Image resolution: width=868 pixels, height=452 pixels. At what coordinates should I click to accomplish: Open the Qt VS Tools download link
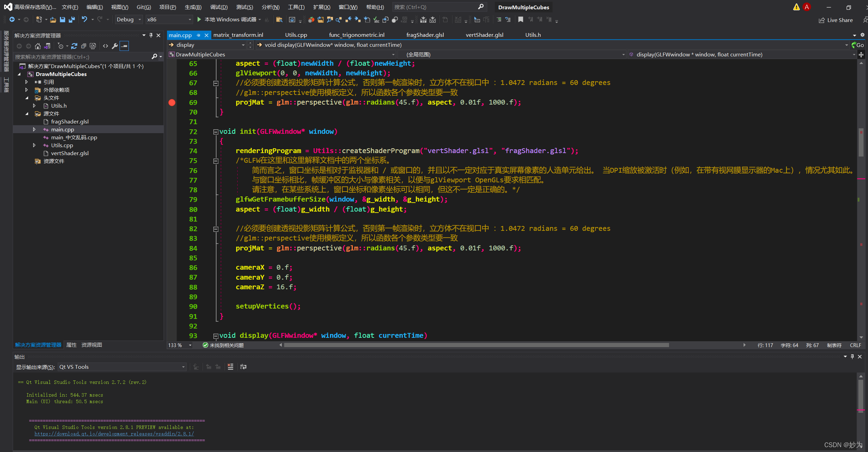[x=114, y=434]
